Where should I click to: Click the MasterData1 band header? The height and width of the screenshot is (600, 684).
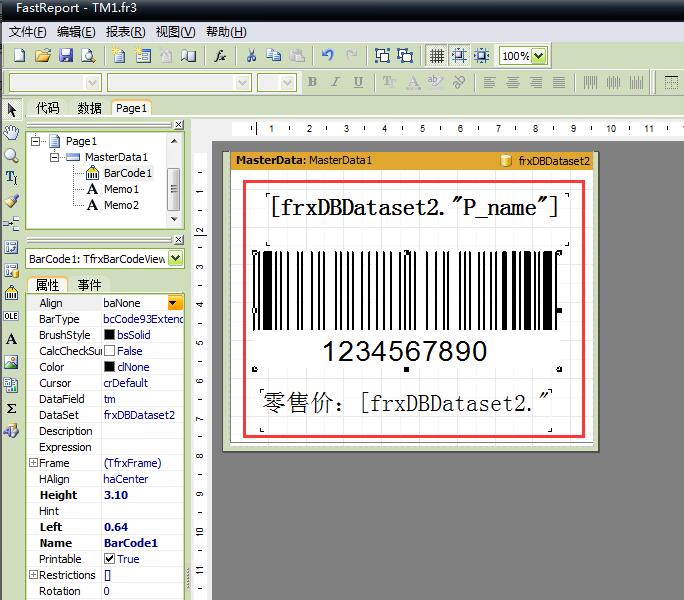point(412,161)
